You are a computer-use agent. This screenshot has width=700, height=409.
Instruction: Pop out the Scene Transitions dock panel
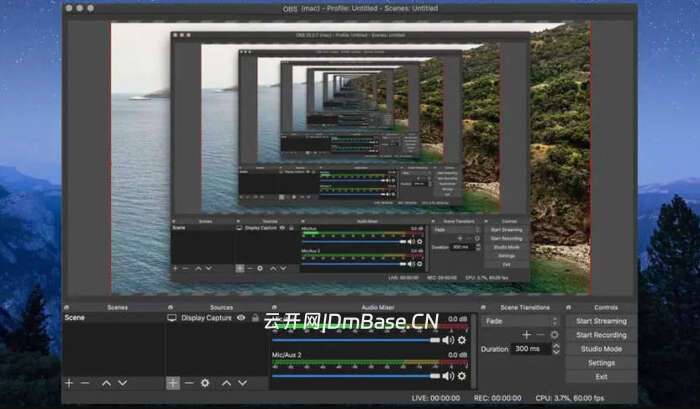(x=483, y=308)
